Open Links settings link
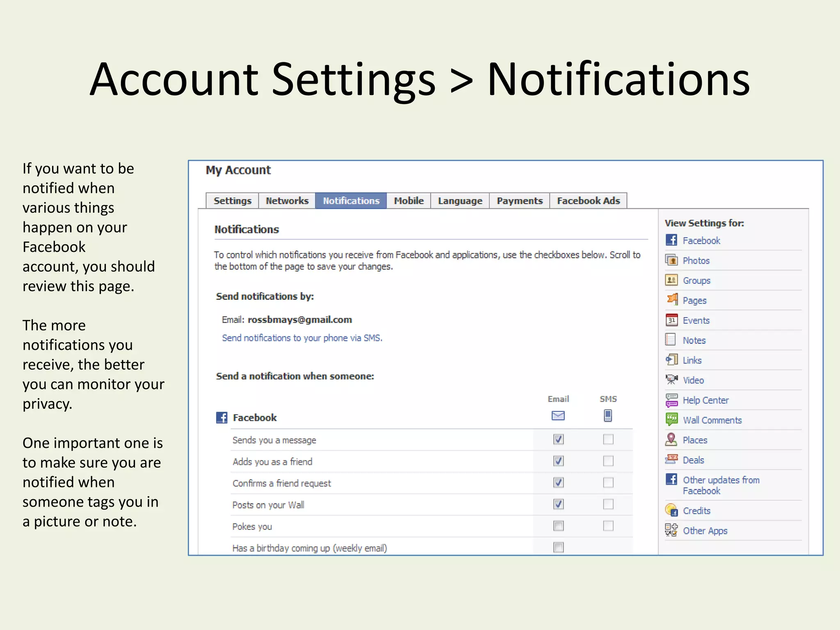This screenshot has height=630, width=840. 692,361
